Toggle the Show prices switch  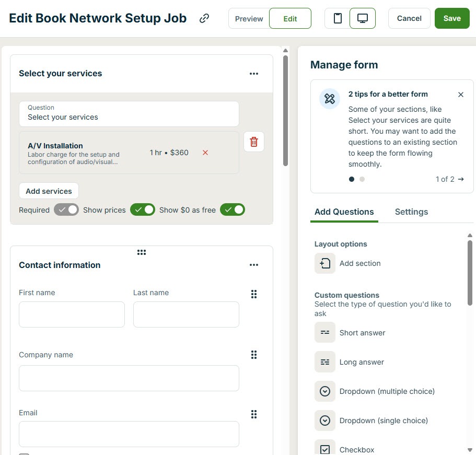pyautogui.click(x=142, y=210)
